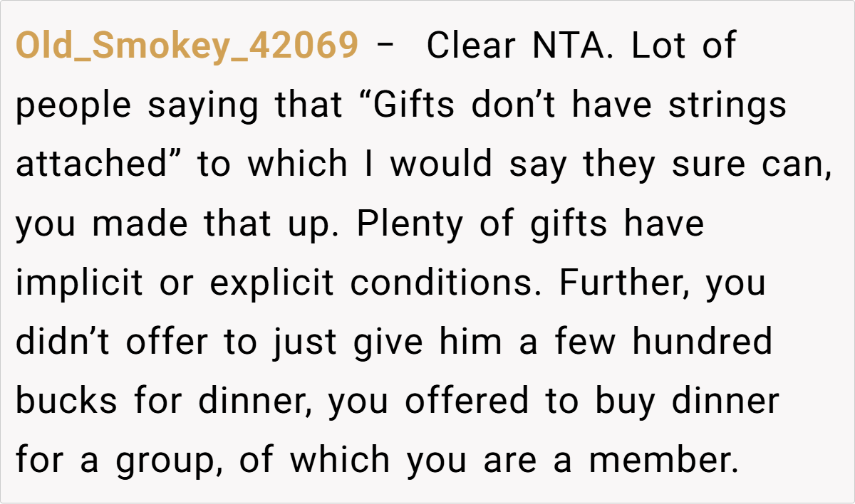Screen dimensions: 855x504
Task: Click the word "hundred" in the comment
Action: (703, 342)
